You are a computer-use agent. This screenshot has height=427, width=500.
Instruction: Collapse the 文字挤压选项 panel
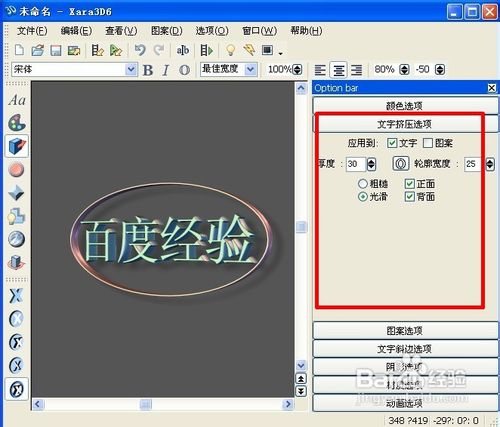[x=405, y=124]
